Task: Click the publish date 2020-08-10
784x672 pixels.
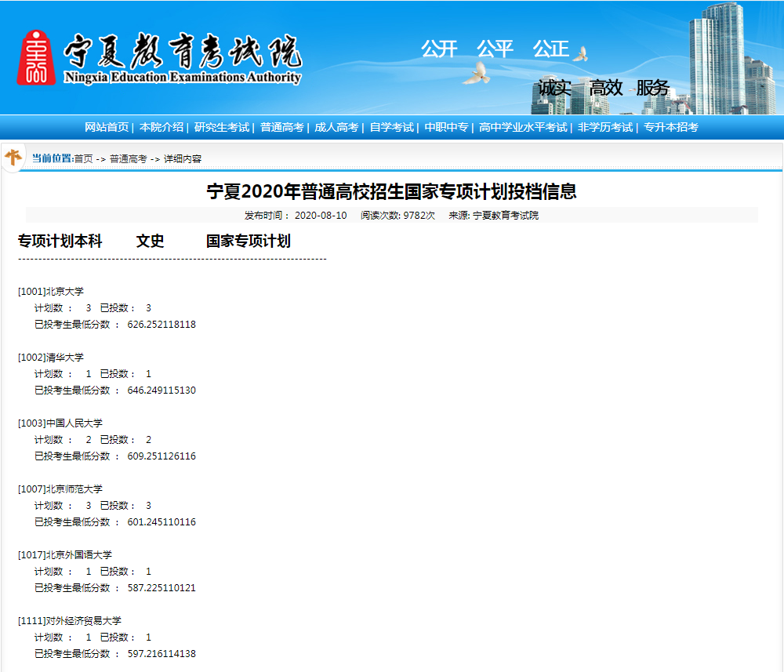Action: point(321,216)
